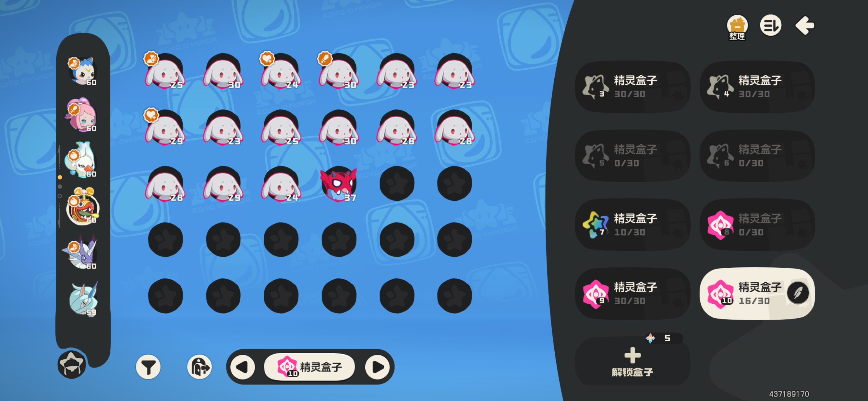This screenshot has width=868, height=401.
Task: Go to previous box with left arrow
Action: click(x=243, y=367)
